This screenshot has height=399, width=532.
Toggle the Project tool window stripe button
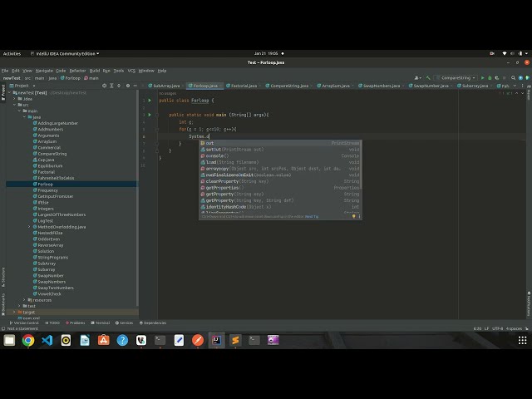(x=3, y=92)
